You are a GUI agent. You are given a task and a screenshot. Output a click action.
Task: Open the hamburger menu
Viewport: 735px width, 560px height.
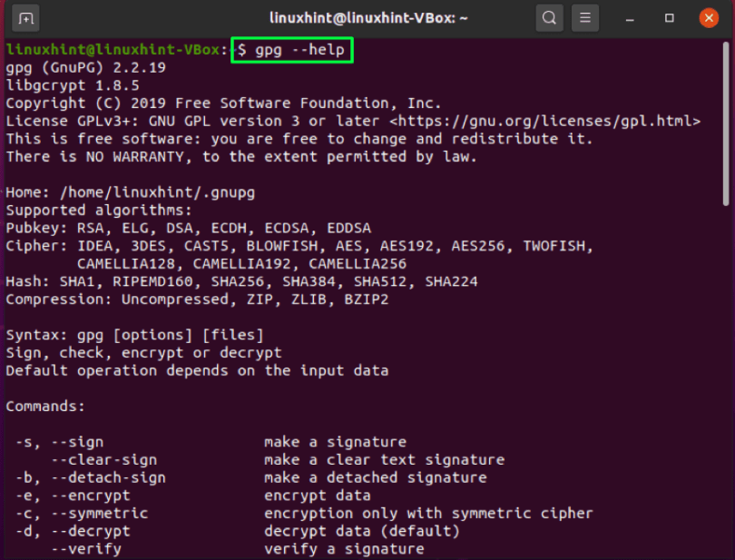(583, 17)
